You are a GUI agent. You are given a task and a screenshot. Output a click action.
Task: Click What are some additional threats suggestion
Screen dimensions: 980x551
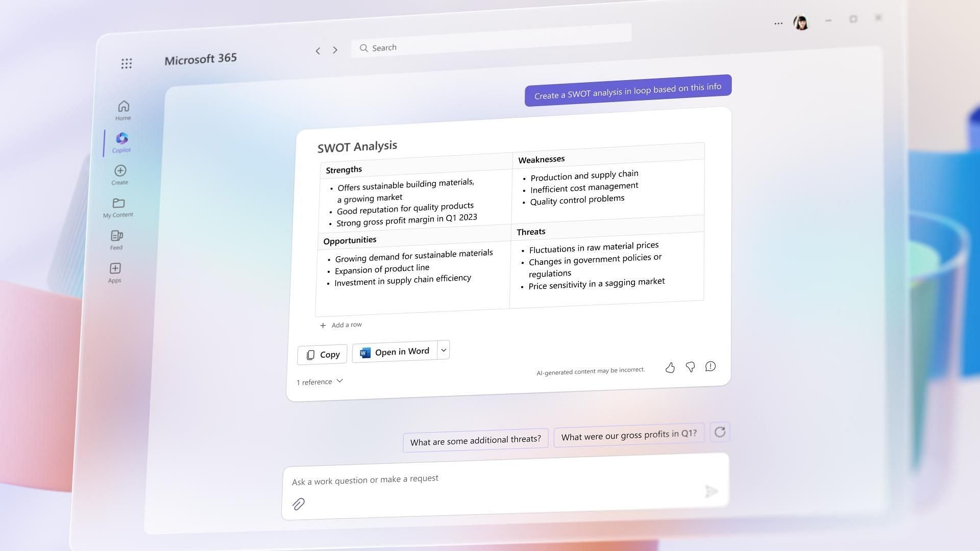475,439
